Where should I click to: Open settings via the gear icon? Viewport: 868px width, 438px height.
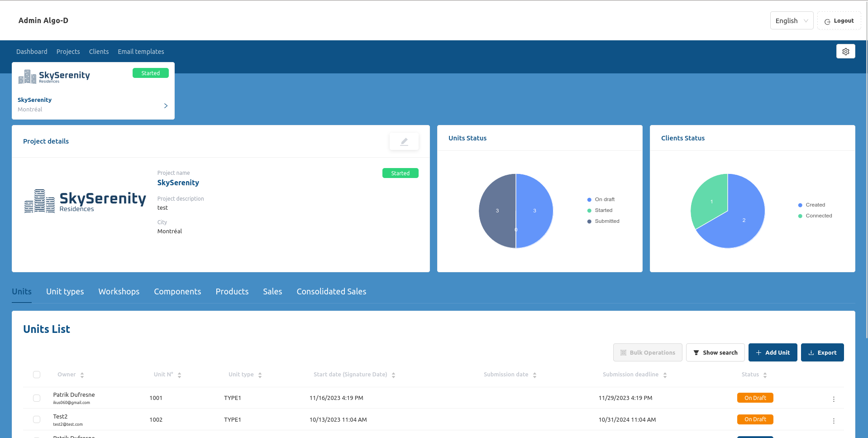click(845, 52)
